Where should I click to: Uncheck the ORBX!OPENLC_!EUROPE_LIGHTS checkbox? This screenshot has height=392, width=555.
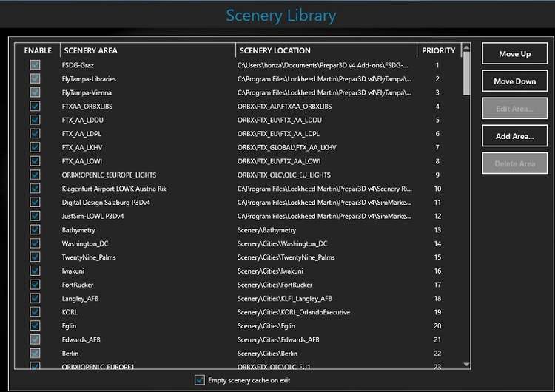pyautogui.click(x=35, y=175)
